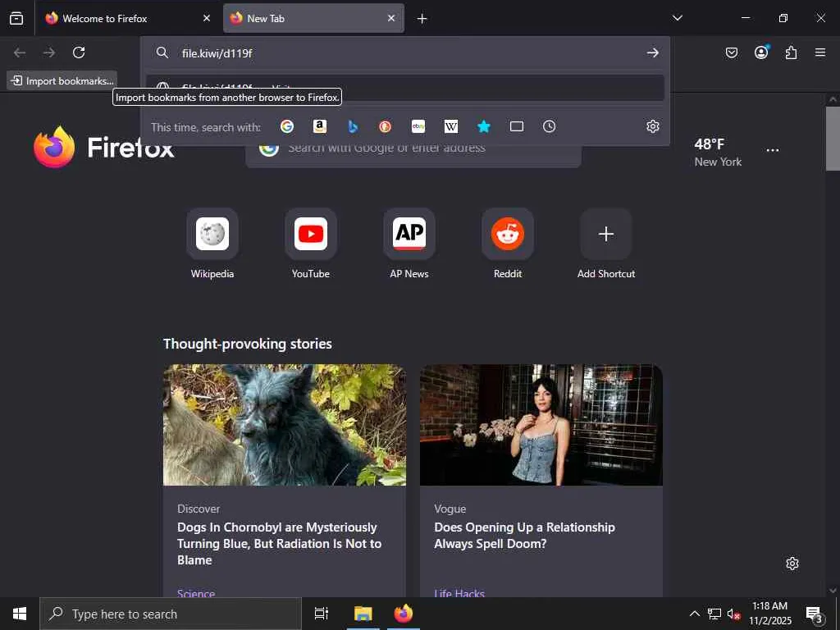Screen dimensions: 840x630
Task: Close the New Tab tab
Action: coord(391,18)
